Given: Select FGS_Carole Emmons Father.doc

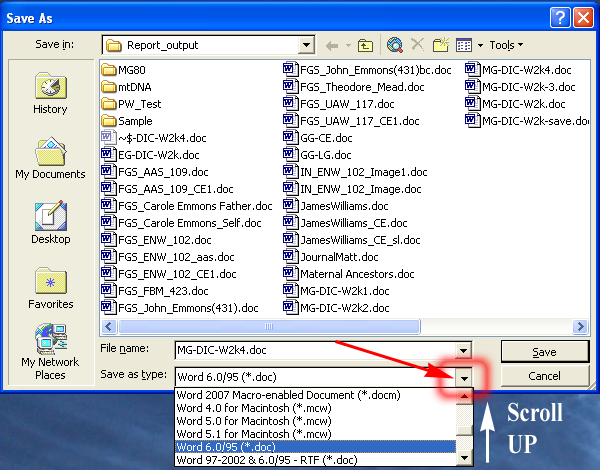Looking at the screenshot, I should (187, 206).
